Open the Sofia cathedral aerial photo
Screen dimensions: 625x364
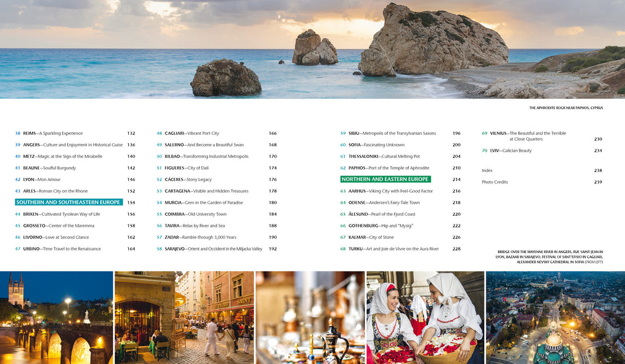tap(555, 318)
